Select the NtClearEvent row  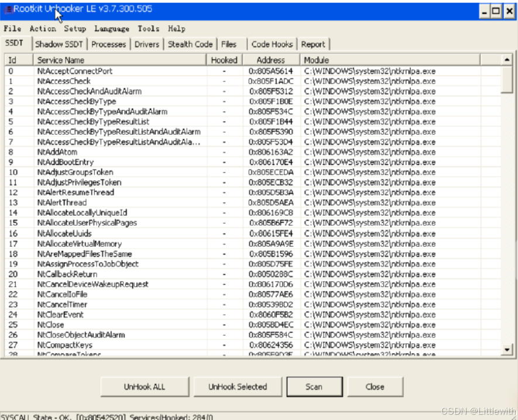point(253,315)
